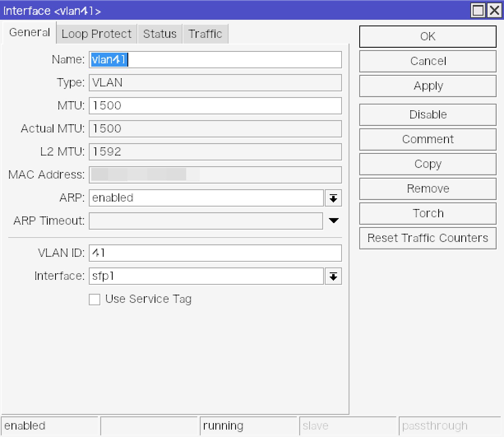Apply the interface settings
The image size is (504, 437).
[428, 86]
